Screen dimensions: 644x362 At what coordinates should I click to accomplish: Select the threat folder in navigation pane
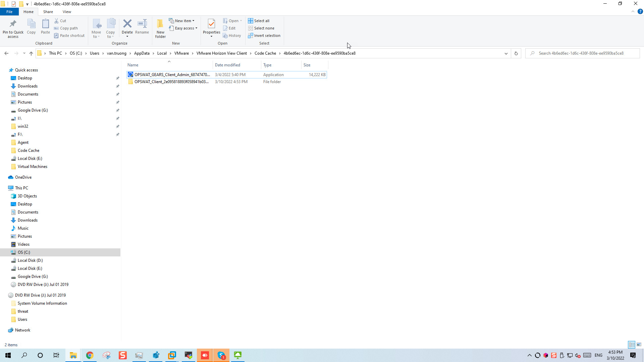tap(23, 311)
